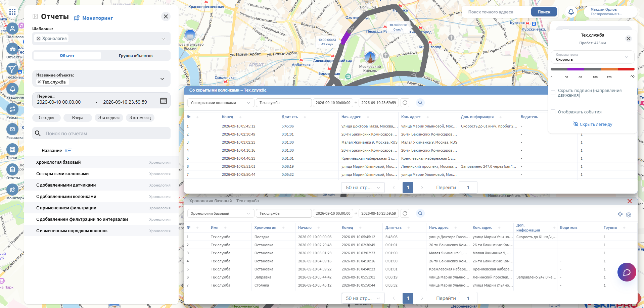Click search magnifier in Хронология базовый toolbar
This screenshot has width=644, height=308.
(420, 213)
